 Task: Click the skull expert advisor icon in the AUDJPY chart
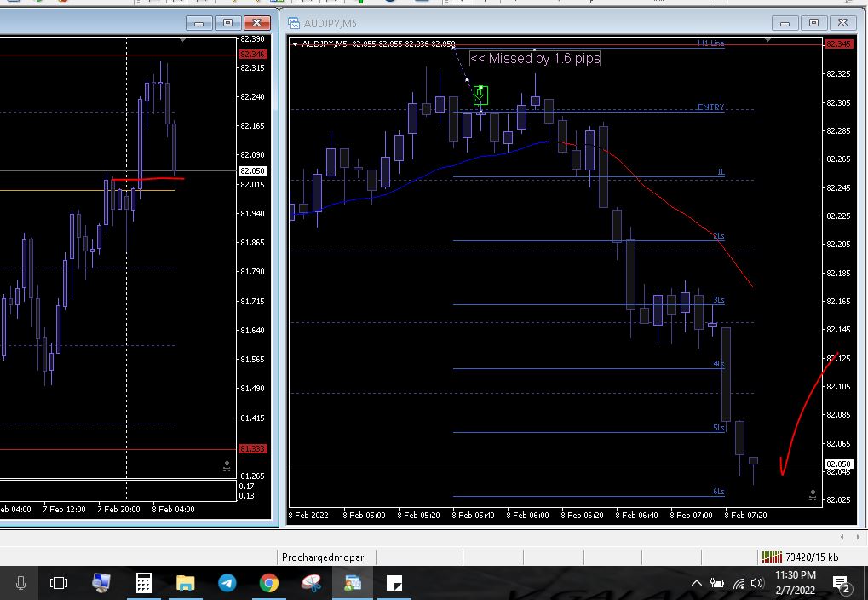point(812,495)
